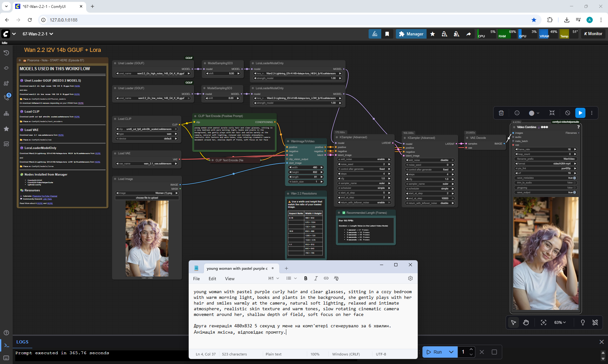608x364 pixels.
Task: Toggle save_metadata in Video Combine
Action: 574,178
